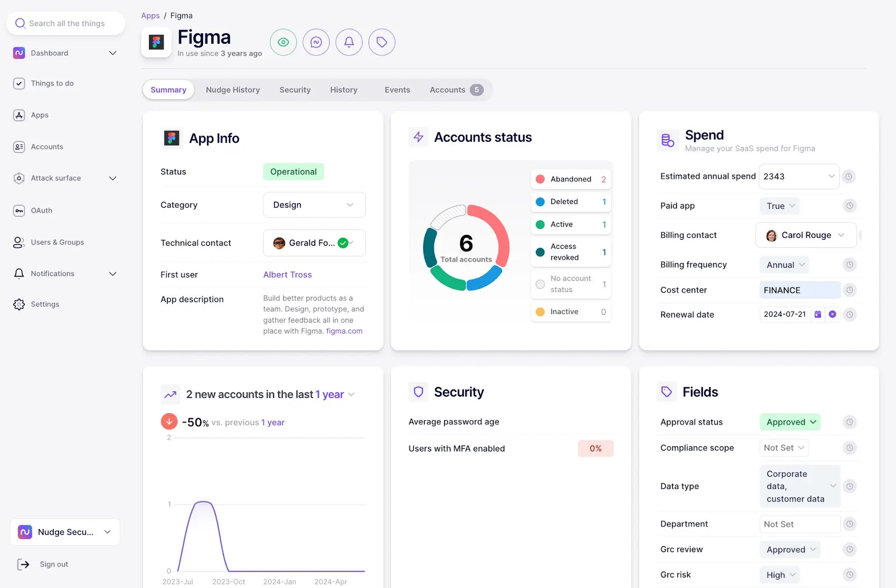The image size is (896, 588).
Task: Open the figma.com link in description
Action: point(344,331)
